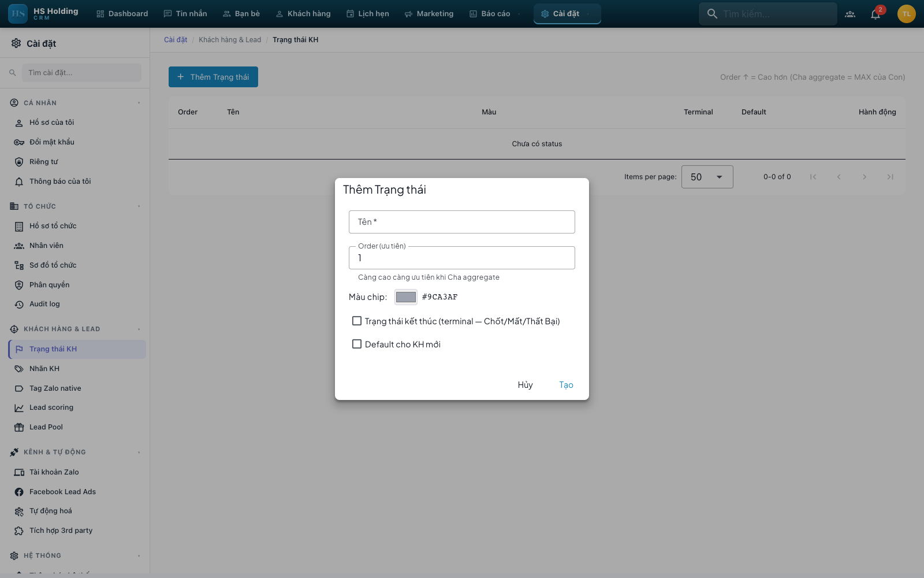Open the TL user avatar
The height and width of the screenshot is (578, 924).
point(907,14)
